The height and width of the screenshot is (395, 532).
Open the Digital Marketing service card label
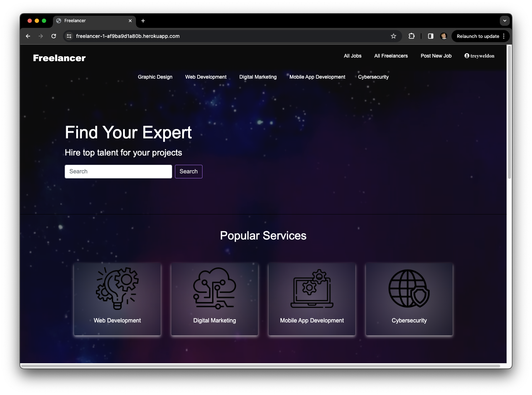point(215,320)
